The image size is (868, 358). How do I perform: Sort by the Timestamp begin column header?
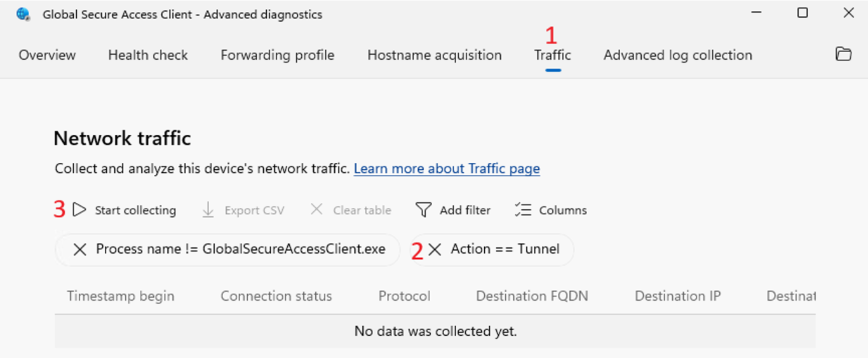(121, 296)
